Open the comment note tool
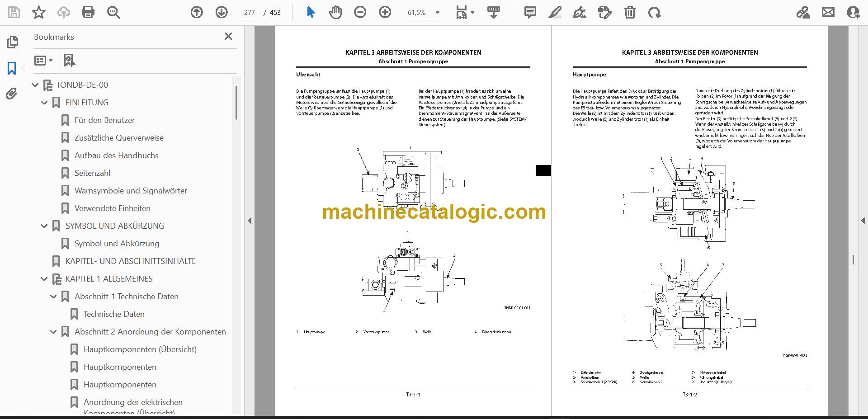Viewport: 868px width, 419px height. click(530, 12)
